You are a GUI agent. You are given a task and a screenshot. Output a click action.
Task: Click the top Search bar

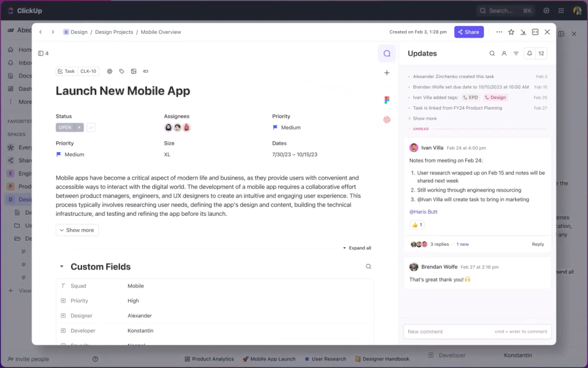point(505,10)
